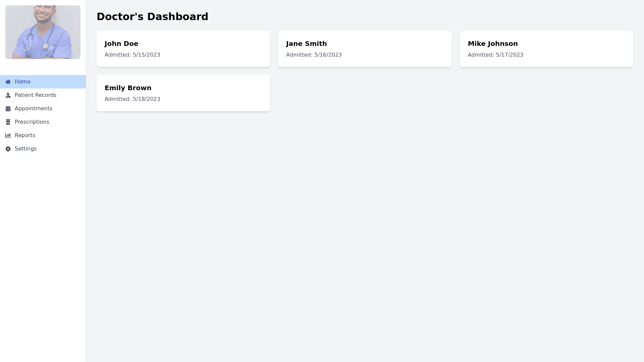Select the Home sidebar label

[22, 82]
